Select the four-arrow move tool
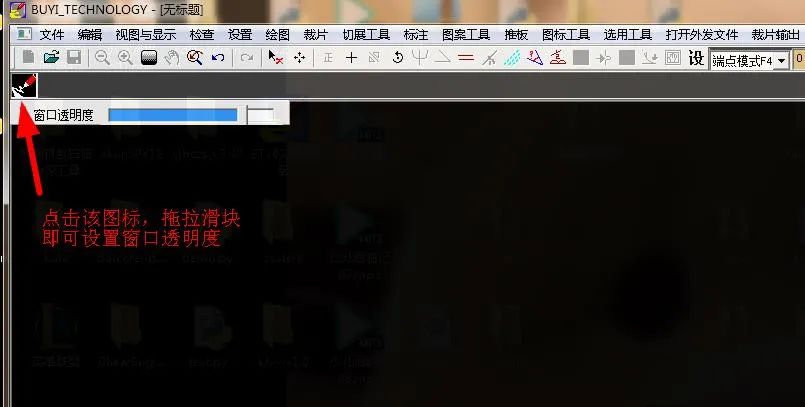The image size is (805, 407). [x=299, y=57]
